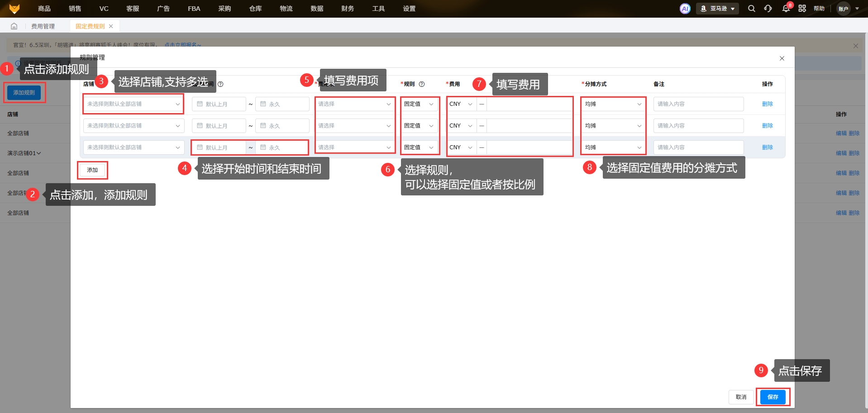This screenshot has height=413, width=868.
Task: Click 保存 to save the rules
Action: pos(773,397)
